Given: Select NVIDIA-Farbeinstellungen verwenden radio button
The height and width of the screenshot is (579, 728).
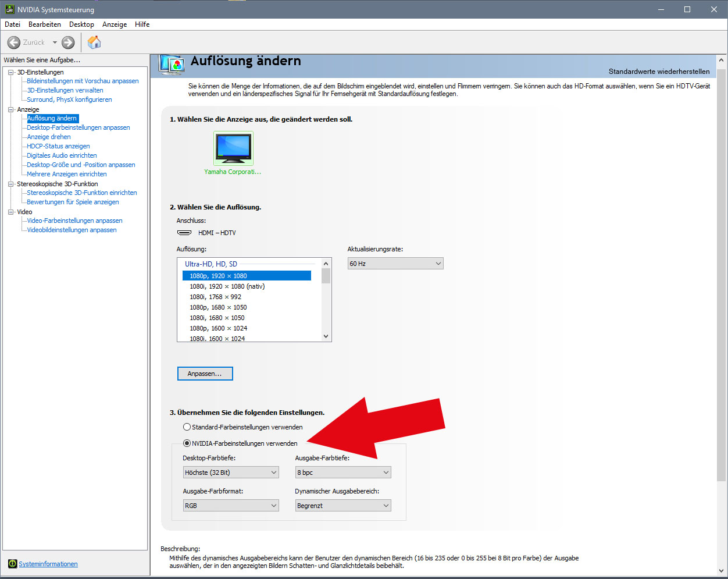Looking at the screenshot, I should coord(187,443).
